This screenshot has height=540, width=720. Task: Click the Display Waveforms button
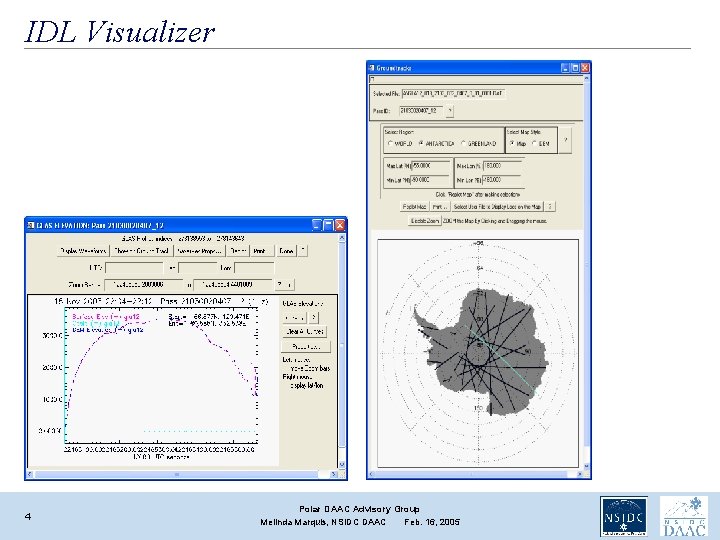pyautogui.click(x=83, y=251)
